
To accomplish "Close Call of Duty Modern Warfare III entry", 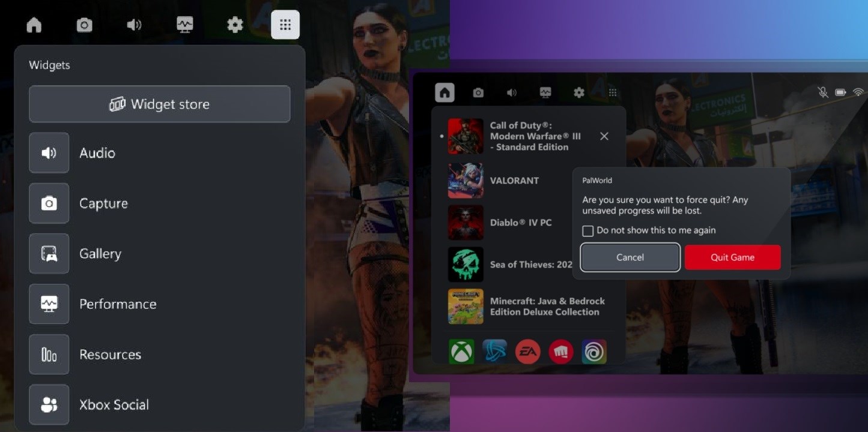I will click(604, 136).
